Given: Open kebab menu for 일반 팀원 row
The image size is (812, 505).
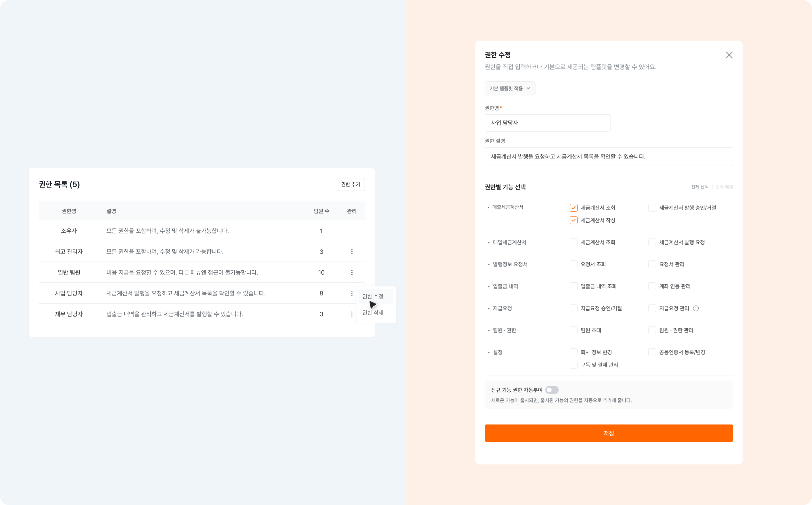Looking at the screenshot, I should (x=352, y=273).
